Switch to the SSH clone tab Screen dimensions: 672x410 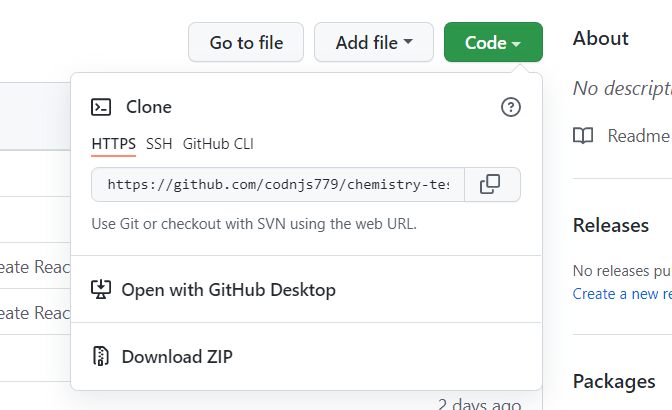159,144
